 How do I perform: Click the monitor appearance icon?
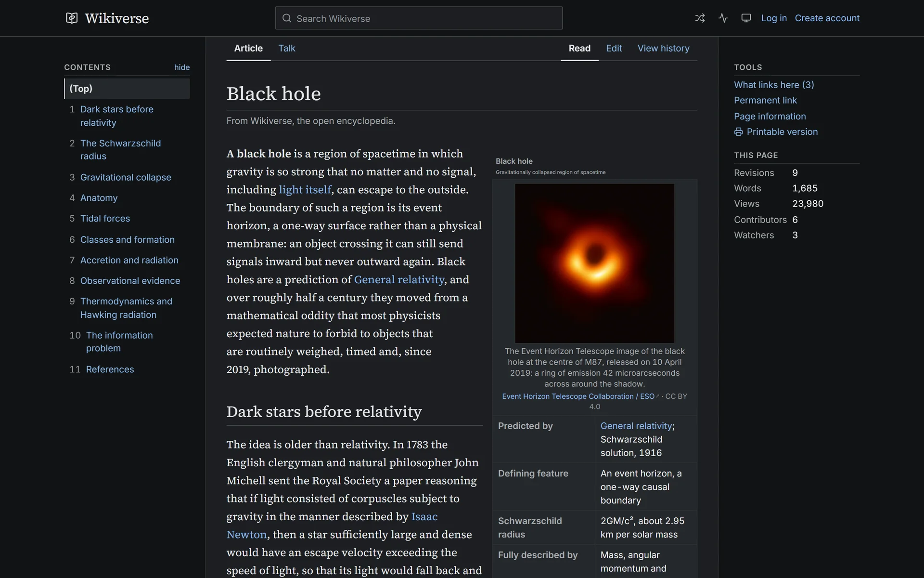[x=746, y=18]
